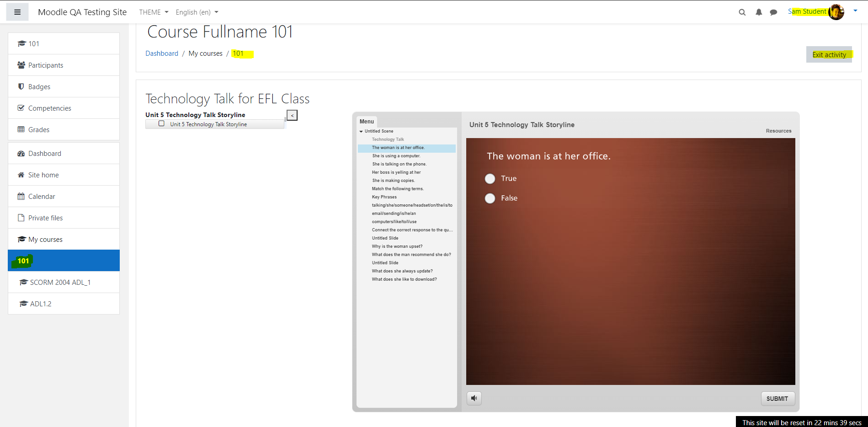Select the False radio button
This screenshot has height=427, width=868.
tap(490, 198)
